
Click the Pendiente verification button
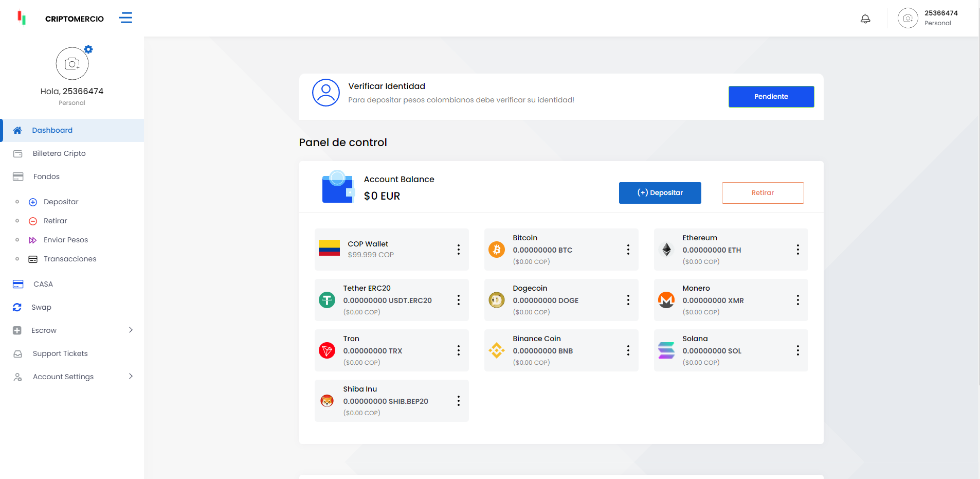771,97
